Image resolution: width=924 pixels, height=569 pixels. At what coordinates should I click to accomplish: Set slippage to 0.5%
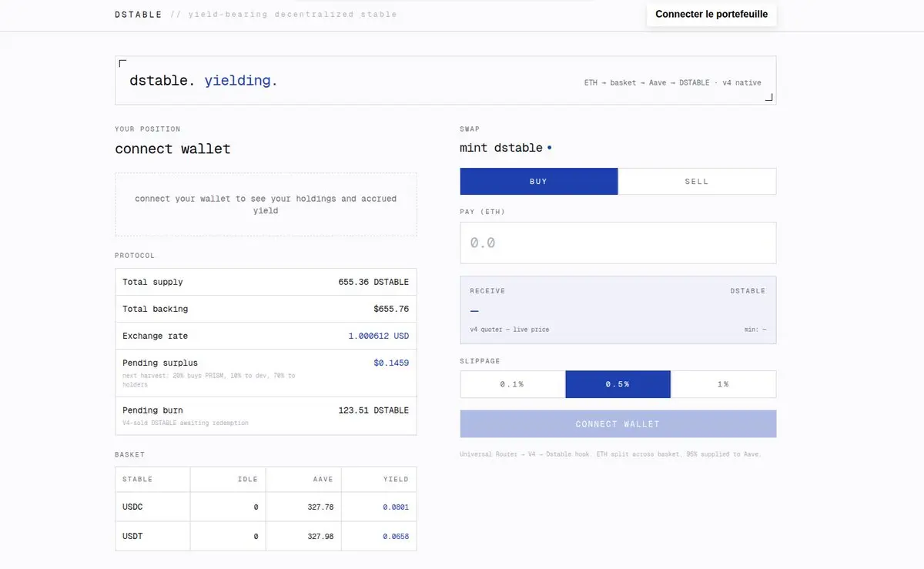tap(618, 384)
